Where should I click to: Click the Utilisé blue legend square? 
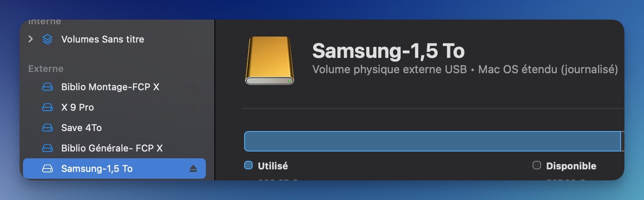coord(248,166)
